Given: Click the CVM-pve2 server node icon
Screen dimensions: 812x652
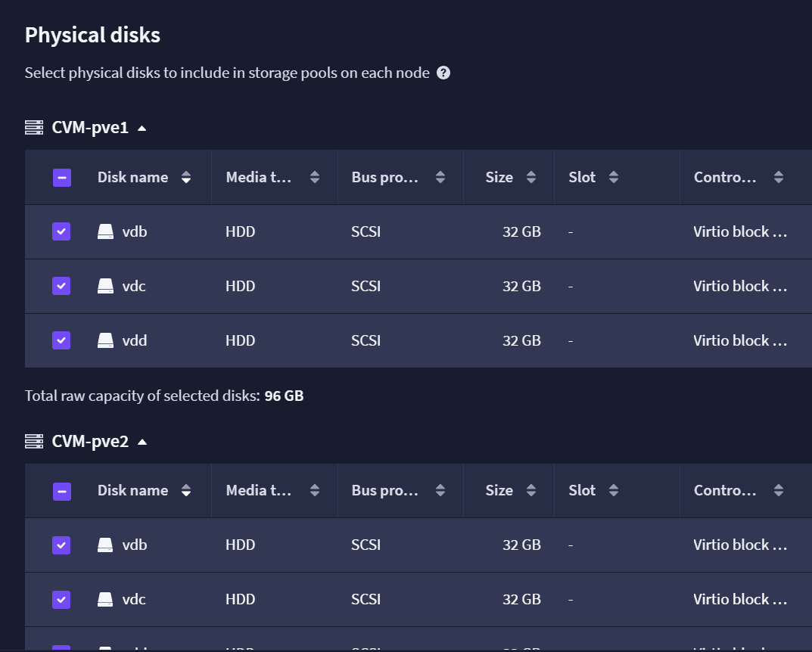Looking at the screenshot, I should click(x=34, y=442).
